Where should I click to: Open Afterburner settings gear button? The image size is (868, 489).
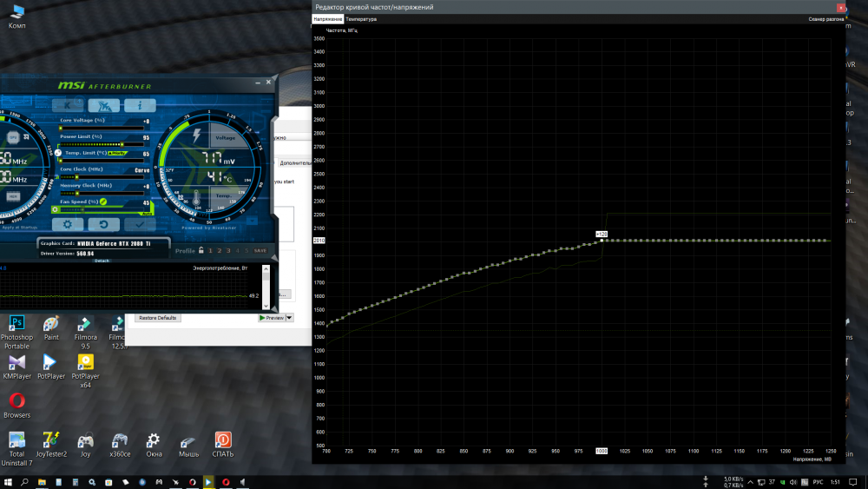tap(68, 224)
